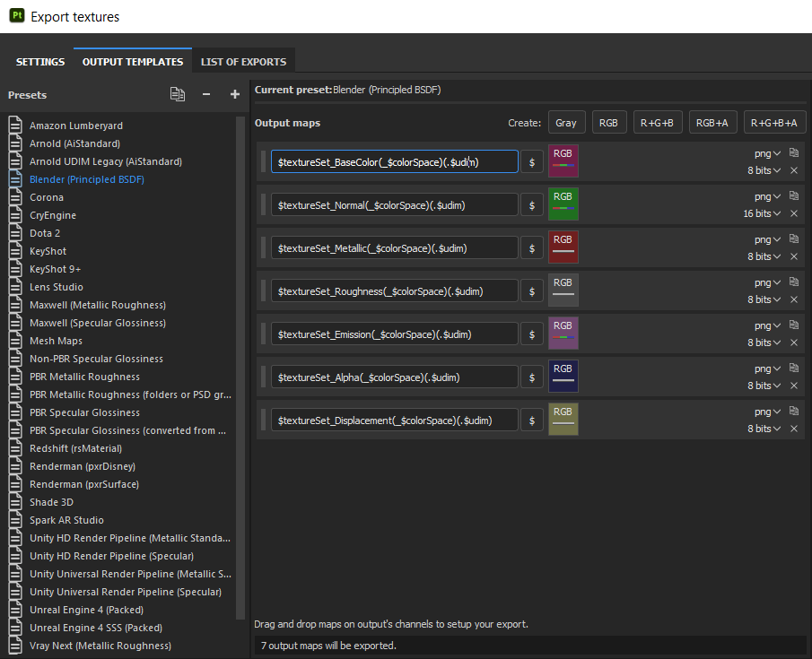Click the $ token button for BaseColor map
812x659 pixels.
532,161
